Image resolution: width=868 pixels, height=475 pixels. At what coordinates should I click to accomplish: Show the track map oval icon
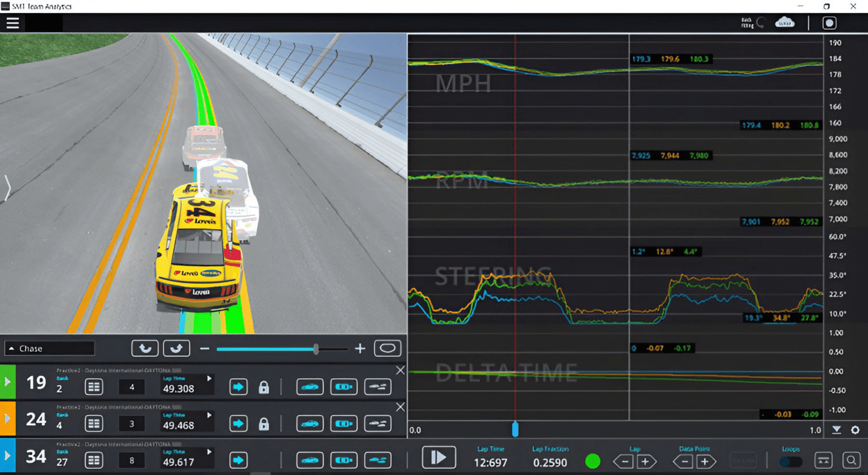(387, 348)
